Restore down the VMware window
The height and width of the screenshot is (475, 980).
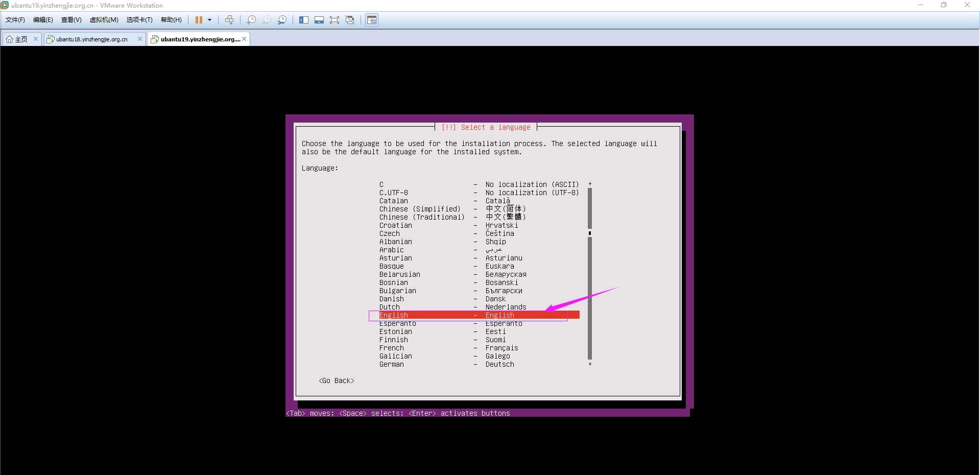tap(944, 5)
